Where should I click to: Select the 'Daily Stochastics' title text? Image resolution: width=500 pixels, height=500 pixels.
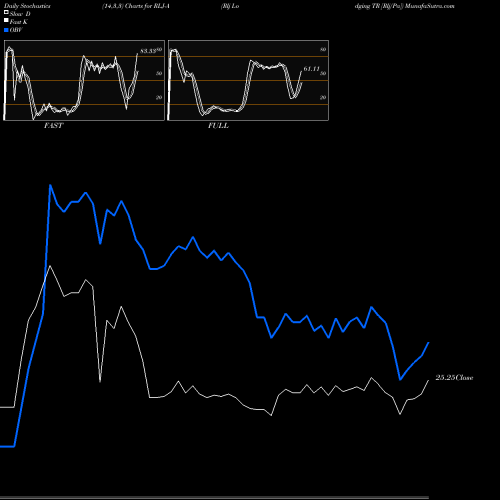click(x=27, y=6)
